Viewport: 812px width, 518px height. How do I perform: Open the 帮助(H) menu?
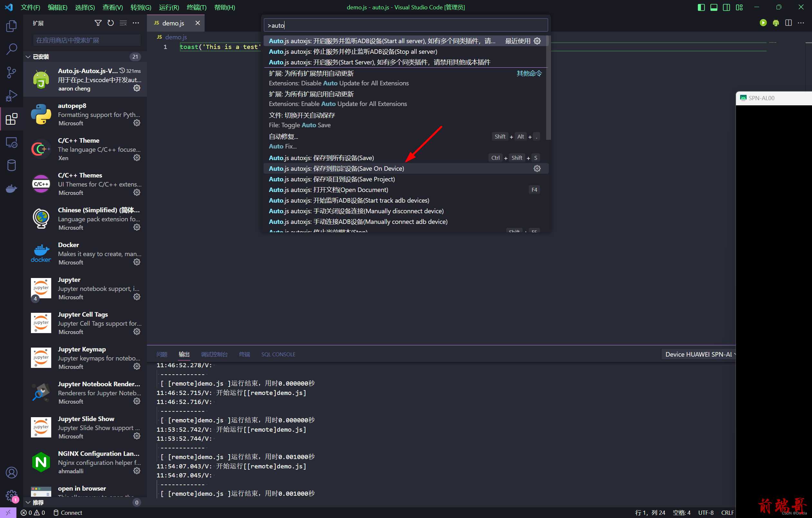(225, 7)
